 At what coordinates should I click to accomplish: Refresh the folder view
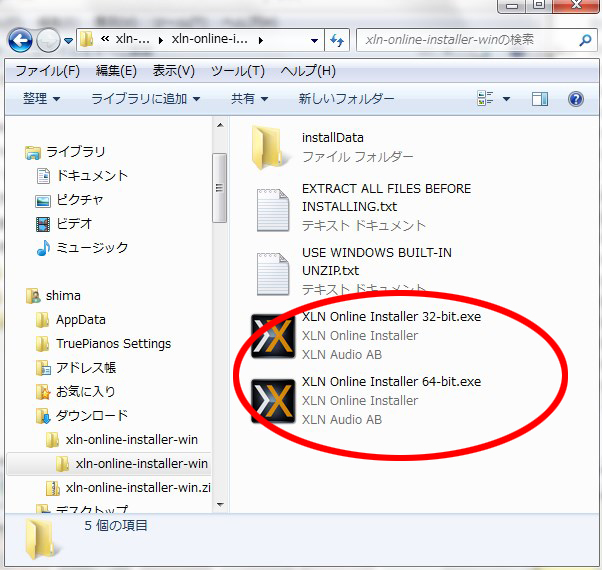coord(337,40)
